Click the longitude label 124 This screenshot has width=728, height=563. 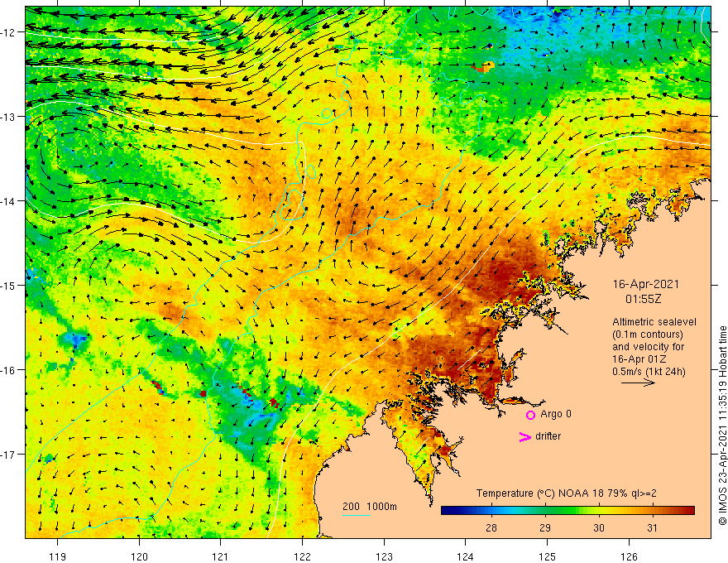[466, 556]
